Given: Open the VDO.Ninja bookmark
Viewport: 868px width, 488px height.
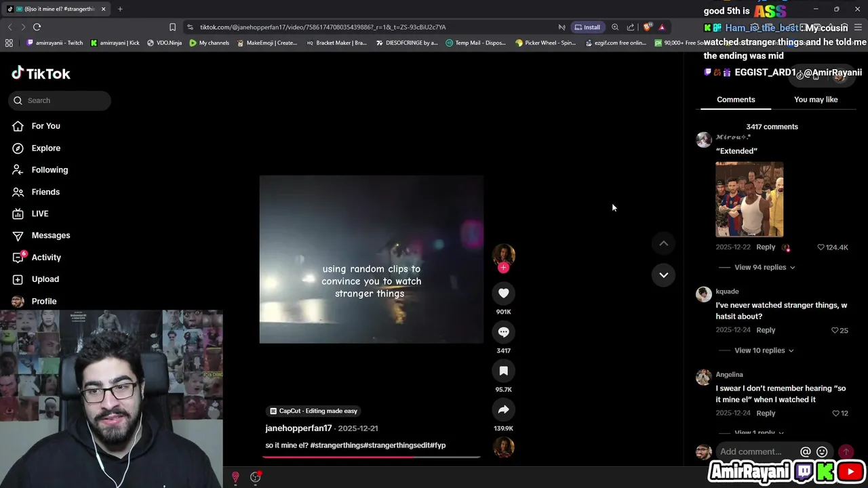Looking at the screenshot, I should pyautogui.click(x=164, y=43).
